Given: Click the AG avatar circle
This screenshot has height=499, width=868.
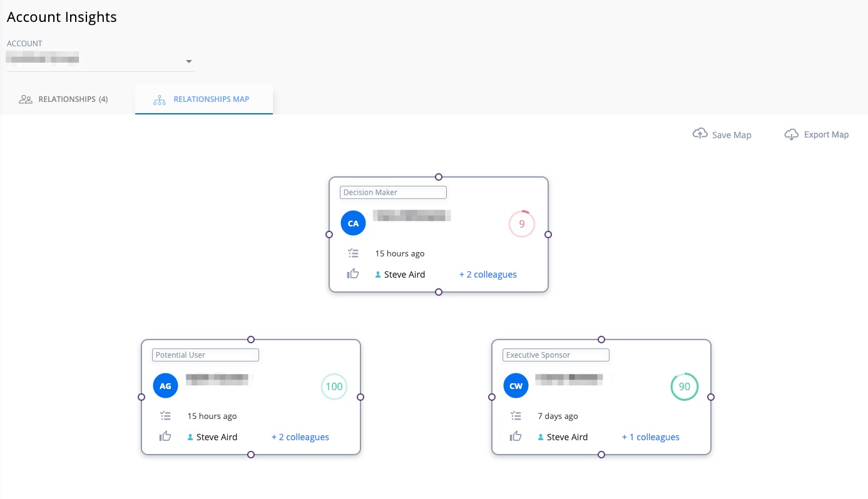Looking at the screenshot, I should [165, 386].
